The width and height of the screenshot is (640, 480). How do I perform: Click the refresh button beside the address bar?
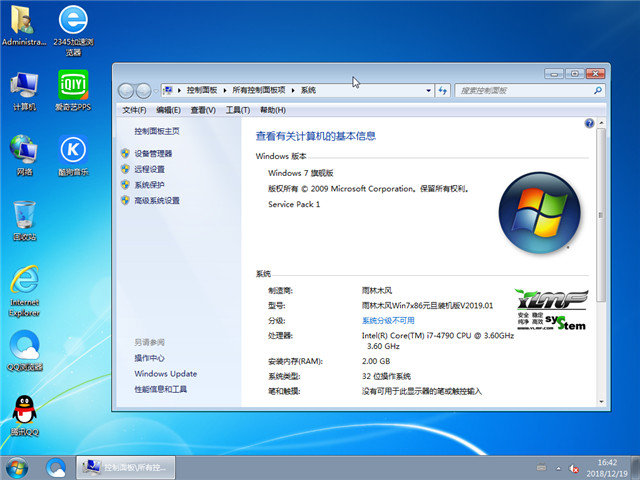pyautogui.click(x=442, y=91)
